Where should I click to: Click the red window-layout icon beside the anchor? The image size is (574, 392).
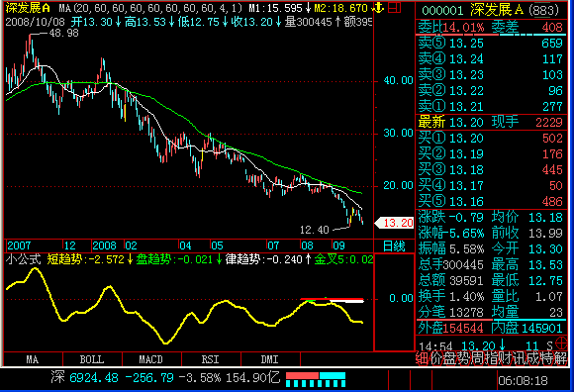(x=394, y=7)
